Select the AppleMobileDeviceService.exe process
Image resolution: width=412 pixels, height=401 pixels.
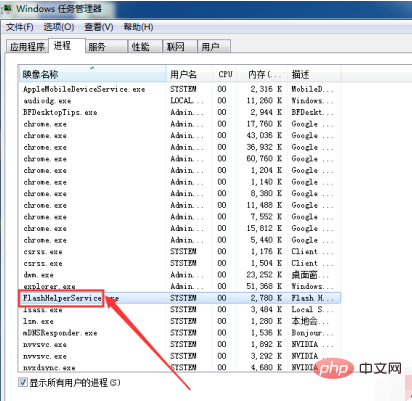(179, 89)
